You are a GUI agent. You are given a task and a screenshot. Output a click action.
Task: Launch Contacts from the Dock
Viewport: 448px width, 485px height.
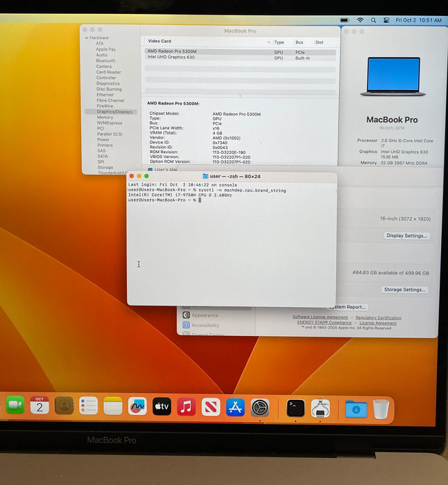[x=64, y=405]
